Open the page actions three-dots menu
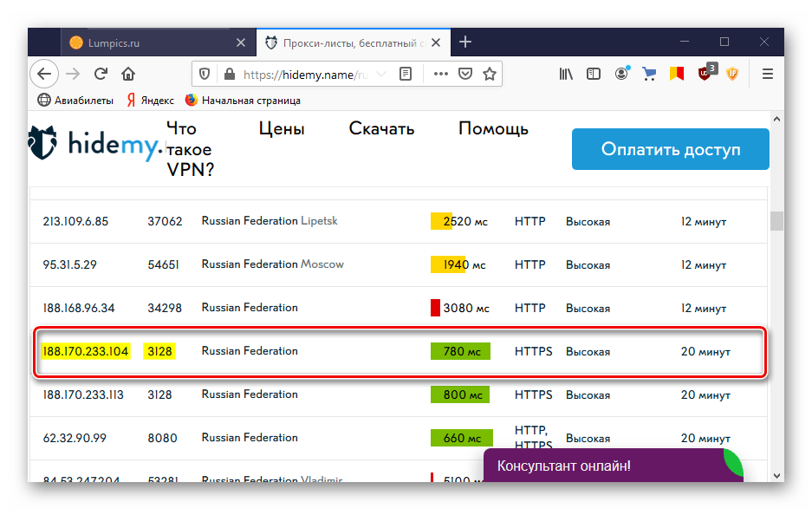812x515 pixels. coord(440,75)
